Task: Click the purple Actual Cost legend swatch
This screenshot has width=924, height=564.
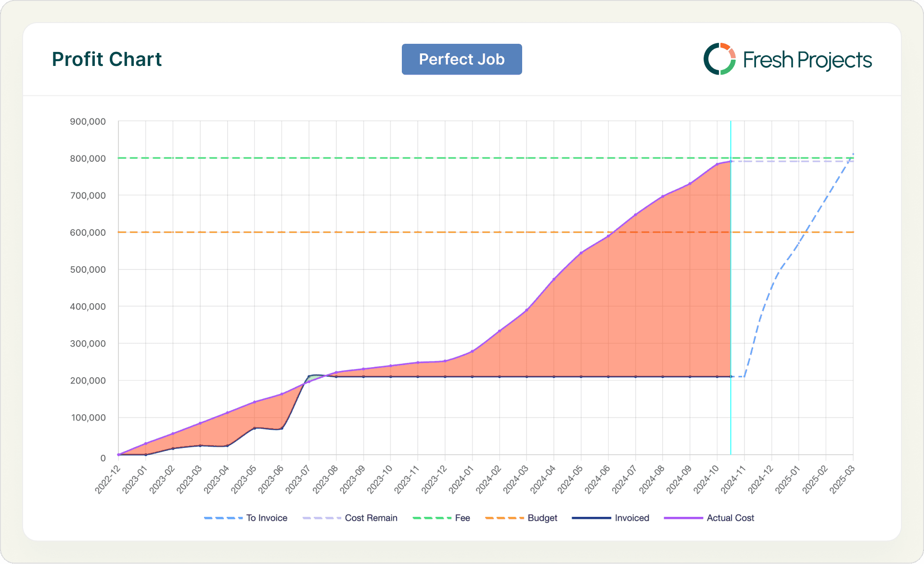Action: pos(683,518)
